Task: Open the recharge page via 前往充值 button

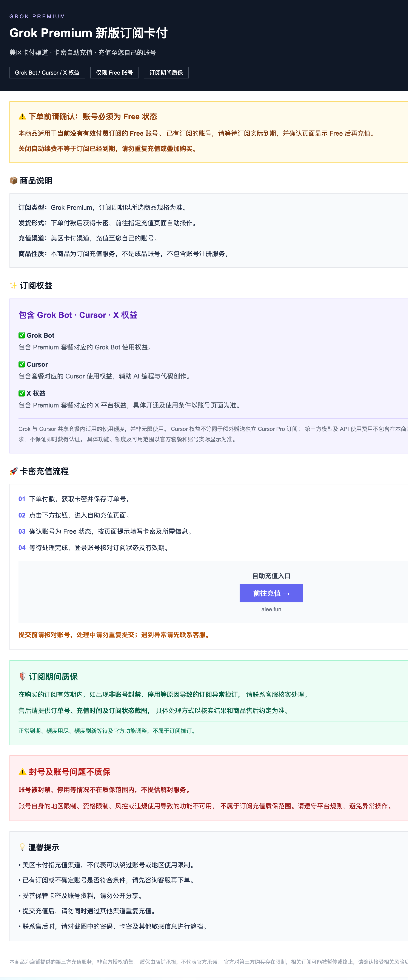Action: [x=271, y=593]
